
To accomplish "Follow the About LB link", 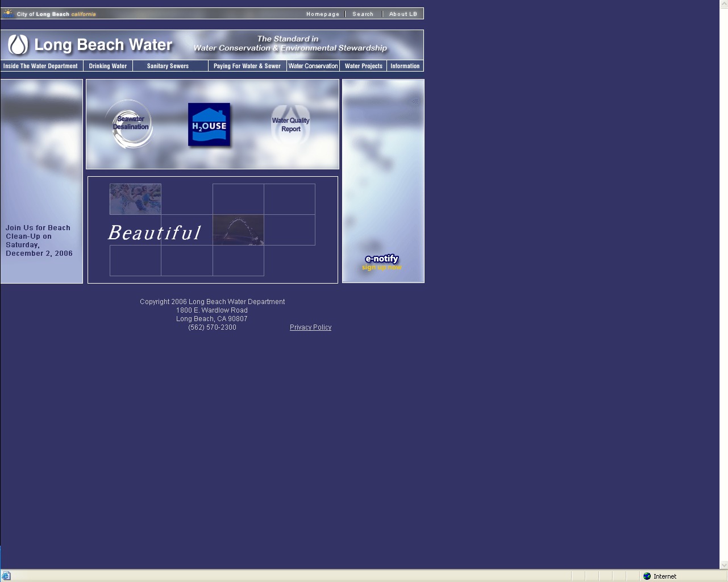I will click(403, 14).
